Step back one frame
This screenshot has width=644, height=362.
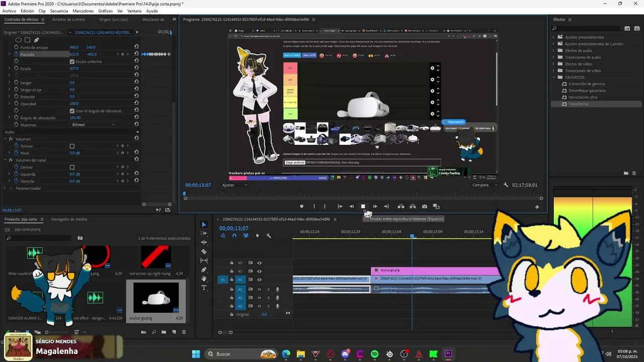(352, 206)
